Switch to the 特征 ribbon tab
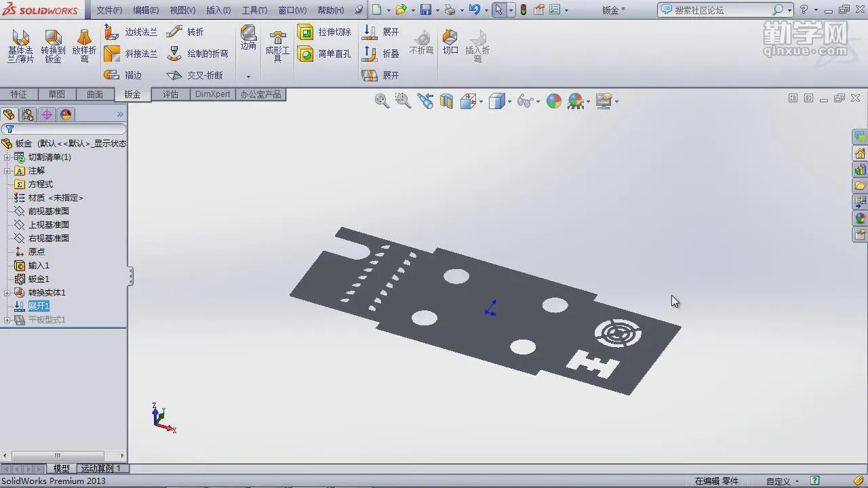868x488 pixels. coord(19,94)
